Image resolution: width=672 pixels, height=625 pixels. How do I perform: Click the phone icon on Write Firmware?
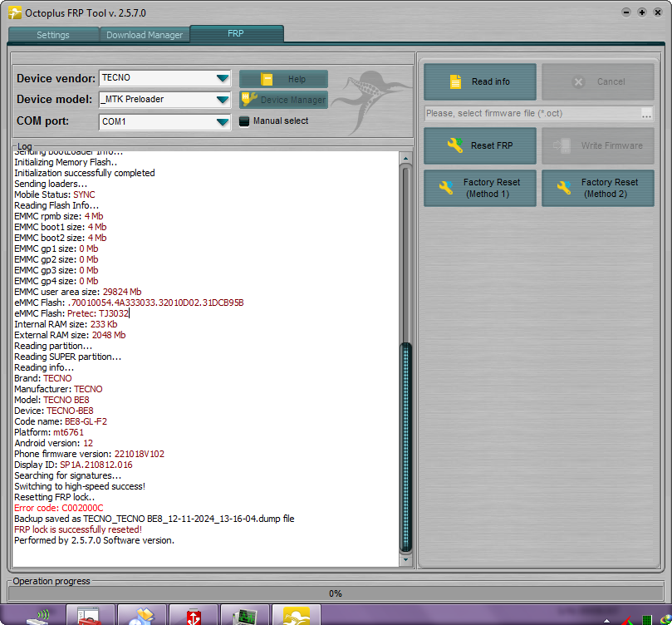pos(562,145)
